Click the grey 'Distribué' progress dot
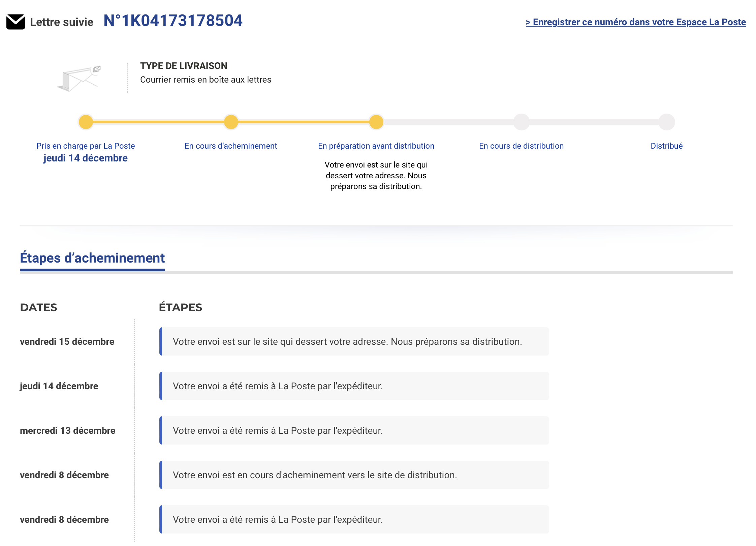Image resolution: width=756 pixels, height=546 pixels. [x=666, y=122]
